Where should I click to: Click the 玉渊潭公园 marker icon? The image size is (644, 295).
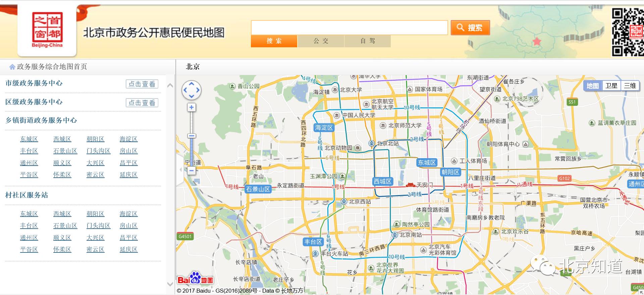342,176
